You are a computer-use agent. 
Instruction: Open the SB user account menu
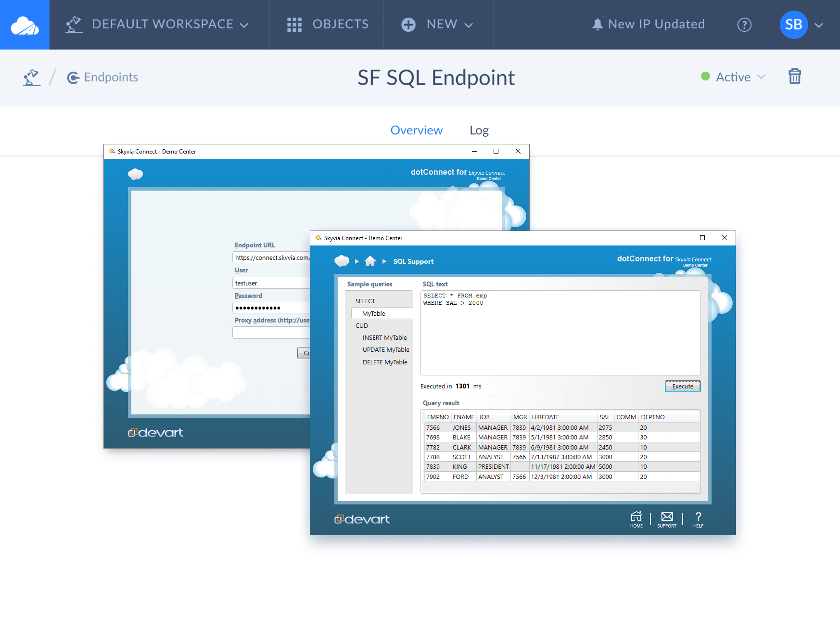click(801, 25)
